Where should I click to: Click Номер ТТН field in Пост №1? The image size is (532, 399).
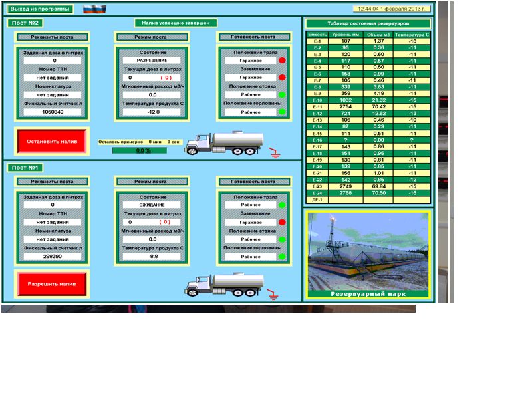click(x=53, y=222)
